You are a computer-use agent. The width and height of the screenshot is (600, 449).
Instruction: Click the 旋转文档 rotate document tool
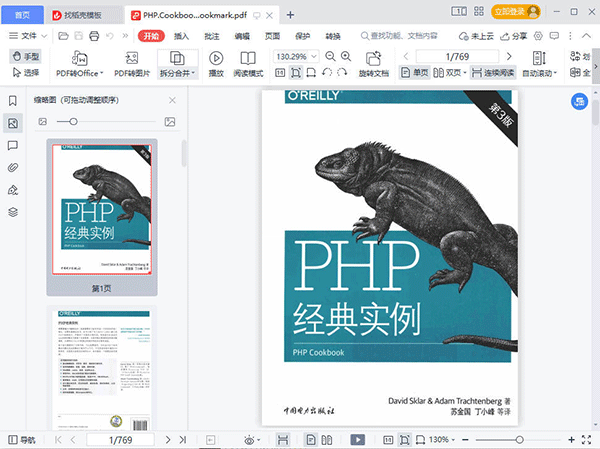click(x=373, y=64)
